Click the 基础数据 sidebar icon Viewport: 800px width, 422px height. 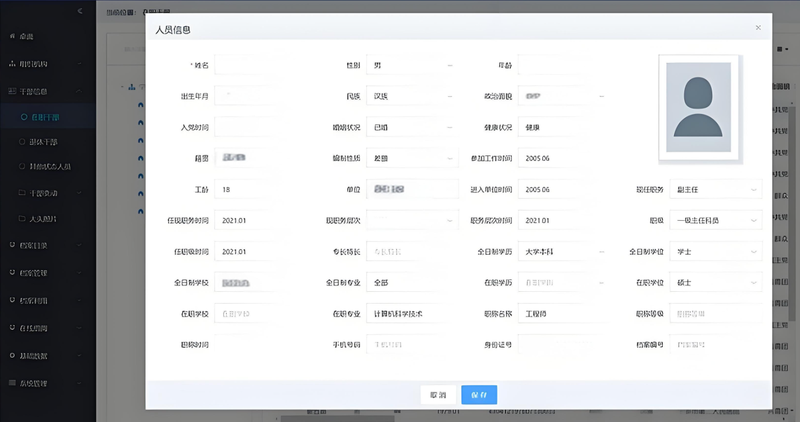pyautogui.click(x=12, y=355)
